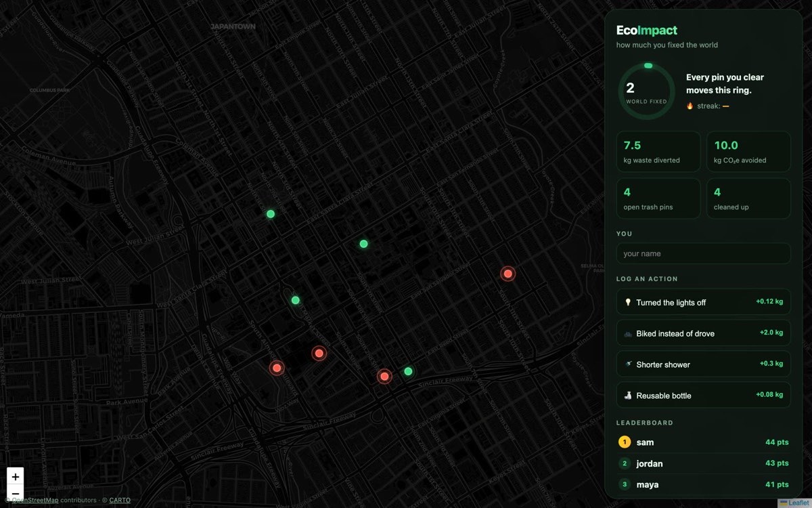Click the LEADERBOARD section heading

[645, 423]
